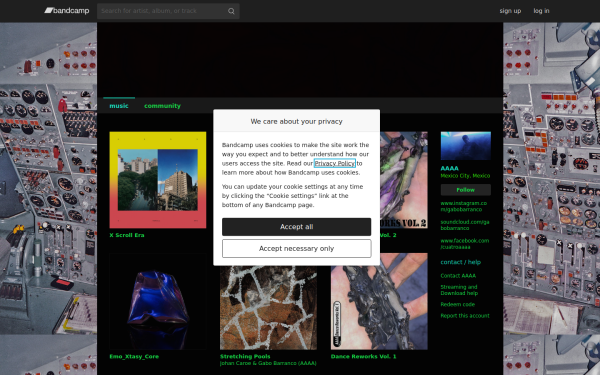
Task: Click the AAAA artist name
Action: (450, 168)
